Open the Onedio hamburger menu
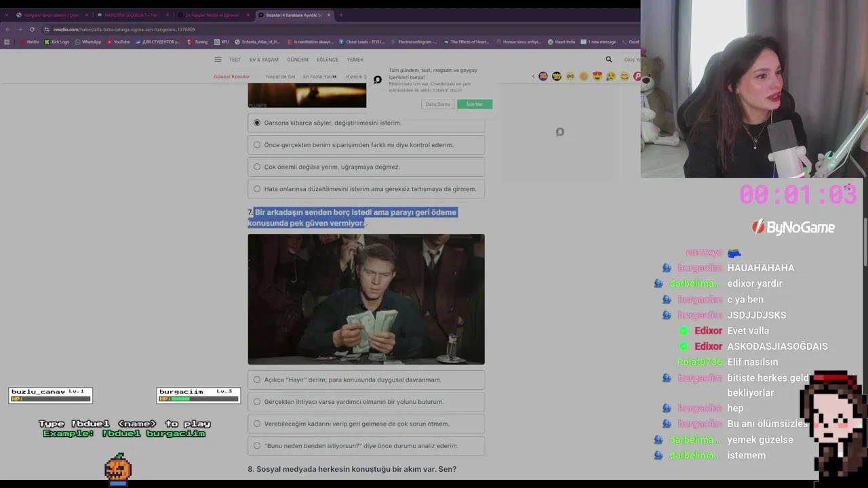Viewport: 868px width, 488px height. tap(218, 60)
